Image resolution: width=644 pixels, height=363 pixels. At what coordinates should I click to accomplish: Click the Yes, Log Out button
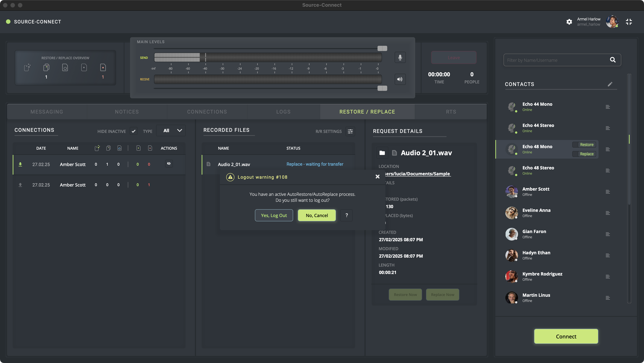click(x=274, y=215)
